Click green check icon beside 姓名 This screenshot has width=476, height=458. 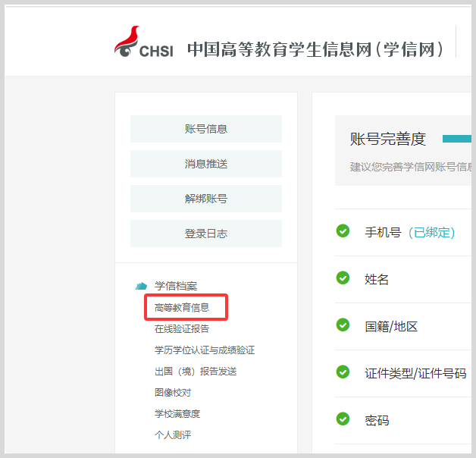[x=343, y=278]
